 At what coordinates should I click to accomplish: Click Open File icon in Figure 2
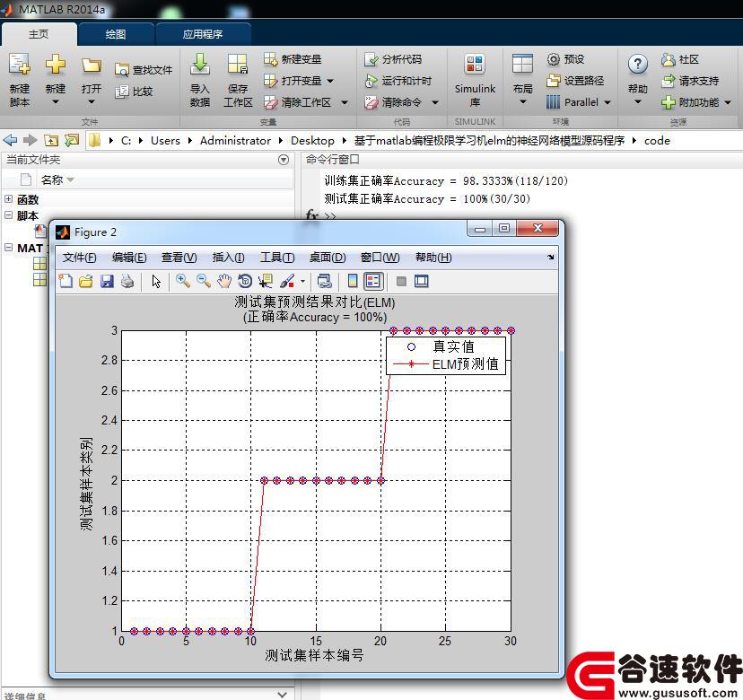pyautogui.click(x=86, y=281)
